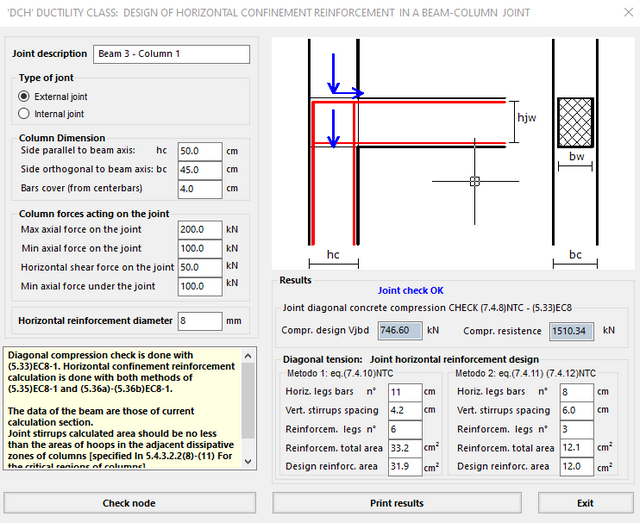Click the 'Metodo 1: eq.(7.4.10)NTC' heading

pyautogui.click(x=340, y=373)
